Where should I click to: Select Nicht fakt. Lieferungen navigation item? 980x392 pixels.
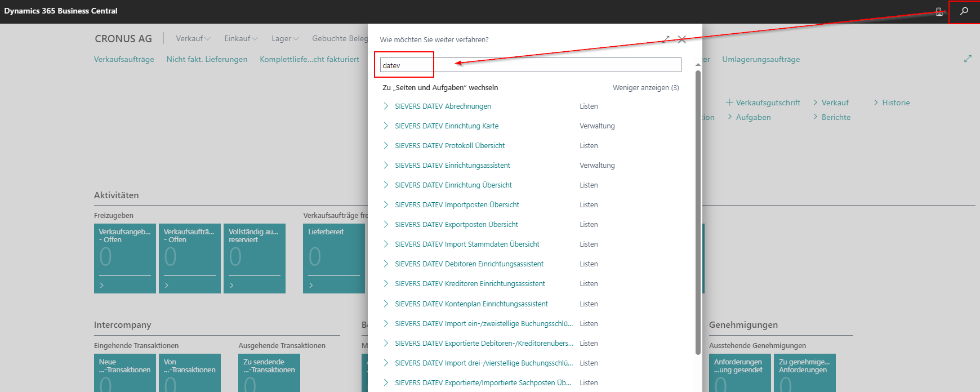207,59
